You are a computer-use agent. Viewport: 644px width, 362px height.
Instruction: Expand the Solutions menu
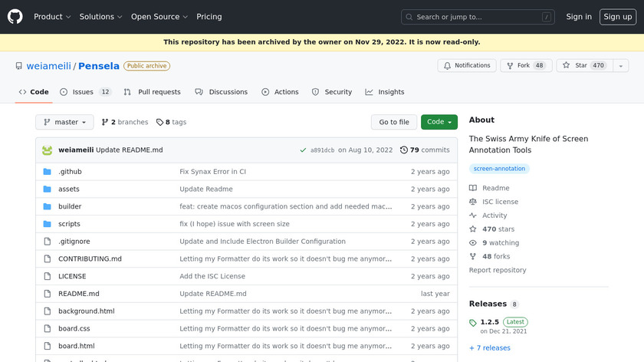click(x=101, y=16)
